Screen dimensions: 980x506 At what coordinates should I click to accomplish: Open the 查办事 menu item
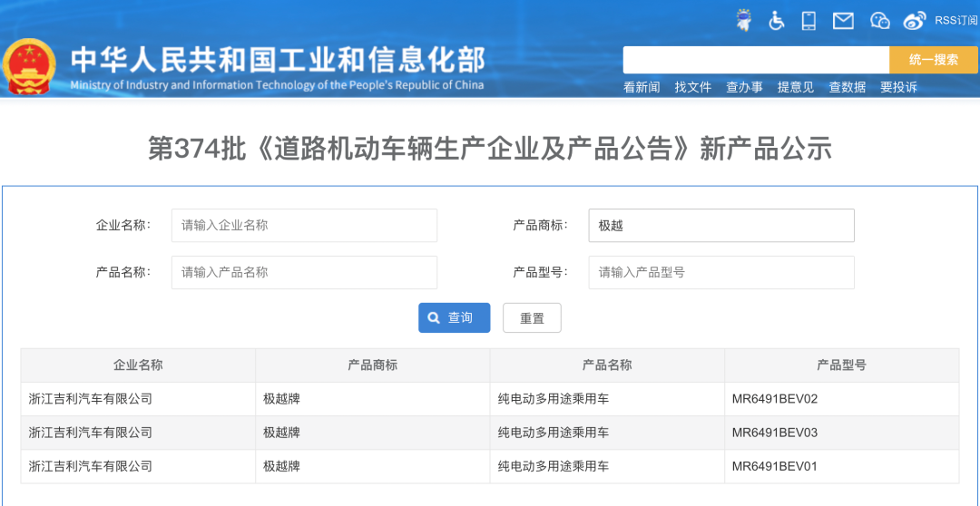tap(744, 87)
